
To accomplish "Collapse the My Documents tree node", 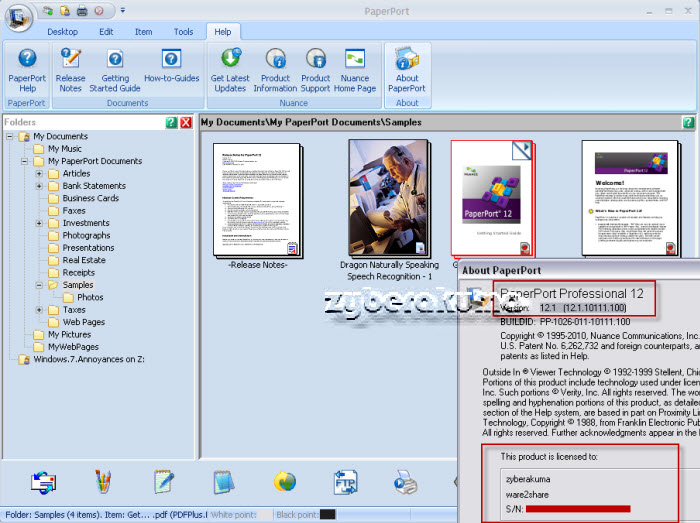I will [x=9, y=137].
